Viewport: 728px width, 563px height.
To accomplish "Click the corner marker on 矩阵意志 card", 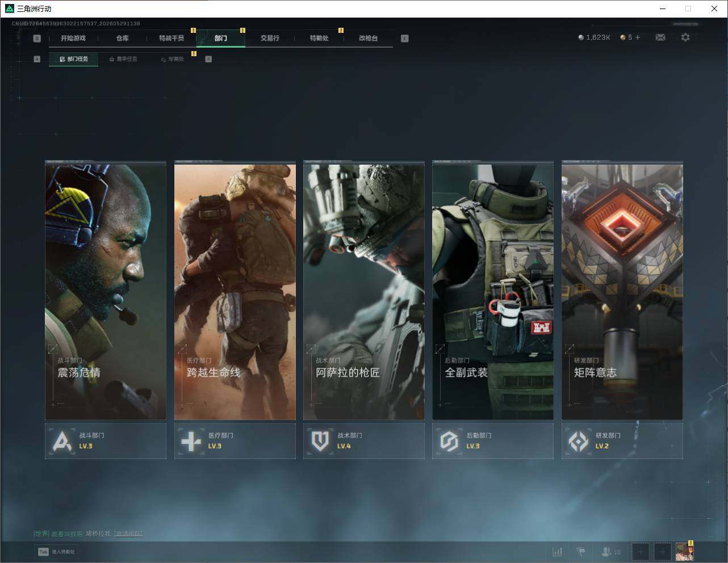I will [x=570, y=348].
